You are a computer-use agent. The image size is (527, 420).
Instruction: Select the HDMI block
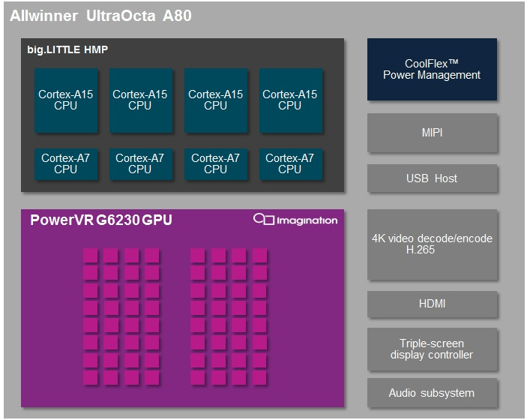tap(432, 304)
